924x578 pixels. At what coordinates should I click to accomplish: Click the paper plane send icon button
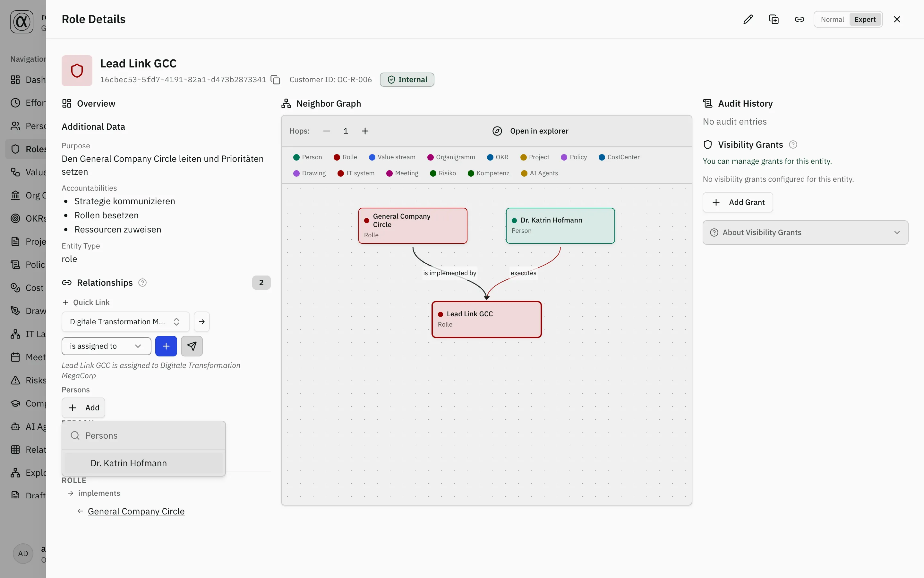192,346
